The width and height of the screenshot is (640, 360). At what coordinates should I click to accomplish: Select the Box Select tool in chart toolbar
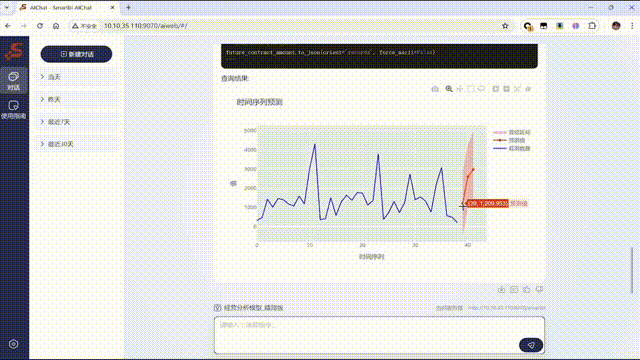pyautogui.click(x=471, y=89)
